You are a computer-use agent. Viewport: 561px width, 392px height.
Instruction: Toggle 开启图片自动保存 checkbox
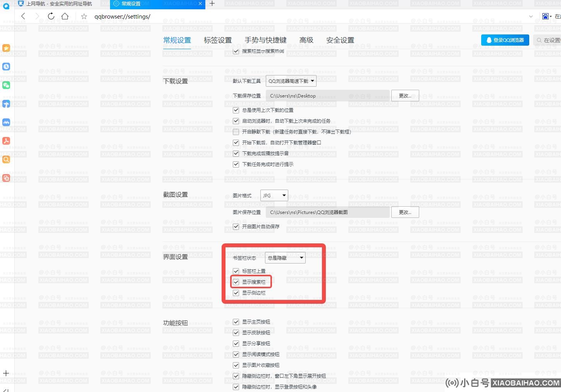[x=236, y=227]
